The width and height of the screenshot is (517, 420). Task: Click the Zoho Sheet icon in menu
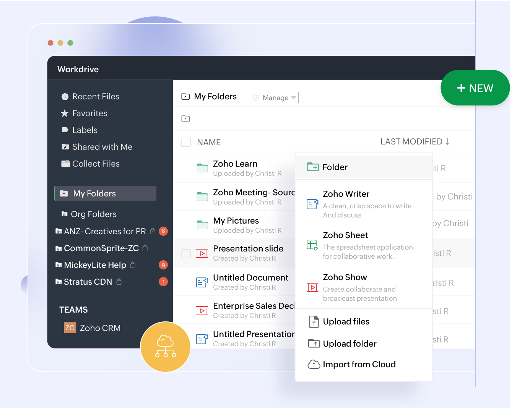pos(312,245)
